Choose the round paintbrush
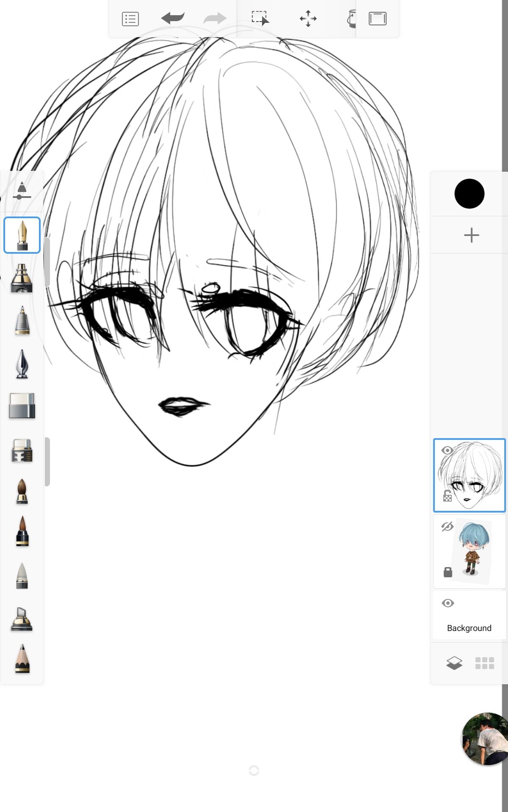 click(x=22, y=491)
